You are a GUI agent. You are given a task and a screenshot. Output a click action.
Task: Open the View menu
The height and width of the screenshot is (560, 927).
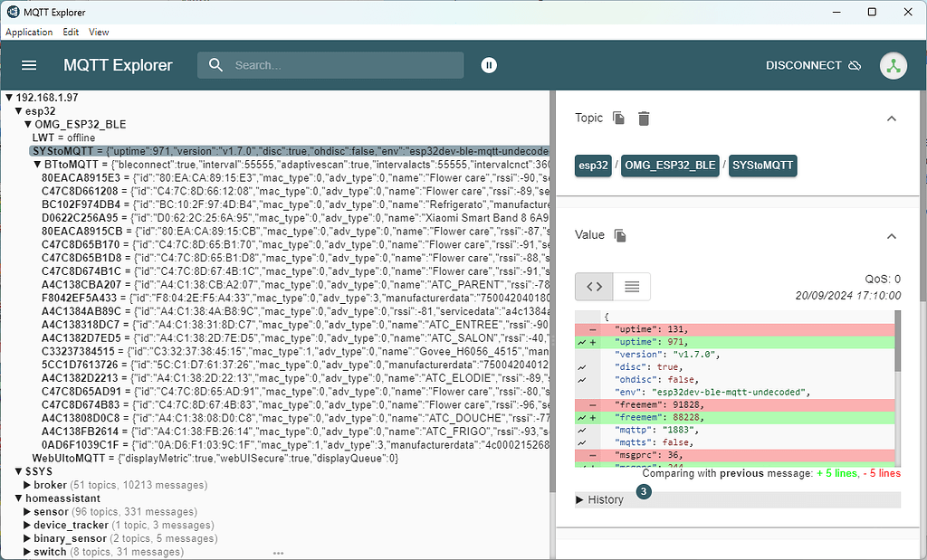[98, 32]
